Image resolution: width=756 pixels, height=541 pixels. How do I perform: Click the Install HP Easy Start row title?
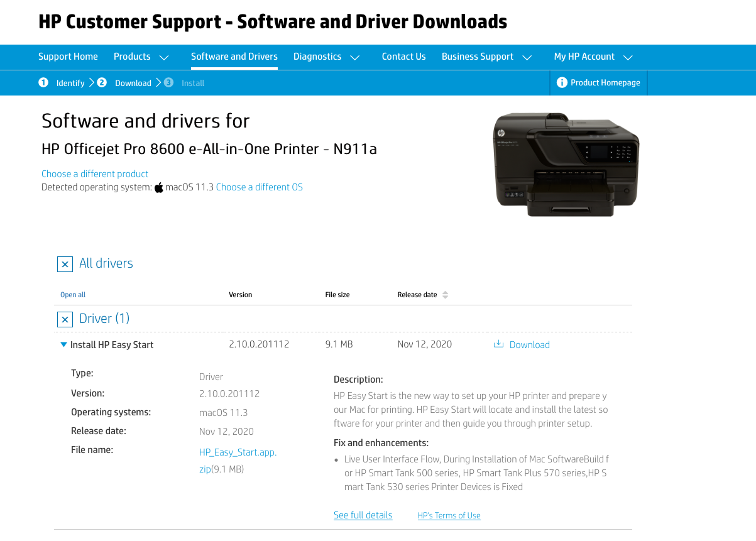pos(112,345)
